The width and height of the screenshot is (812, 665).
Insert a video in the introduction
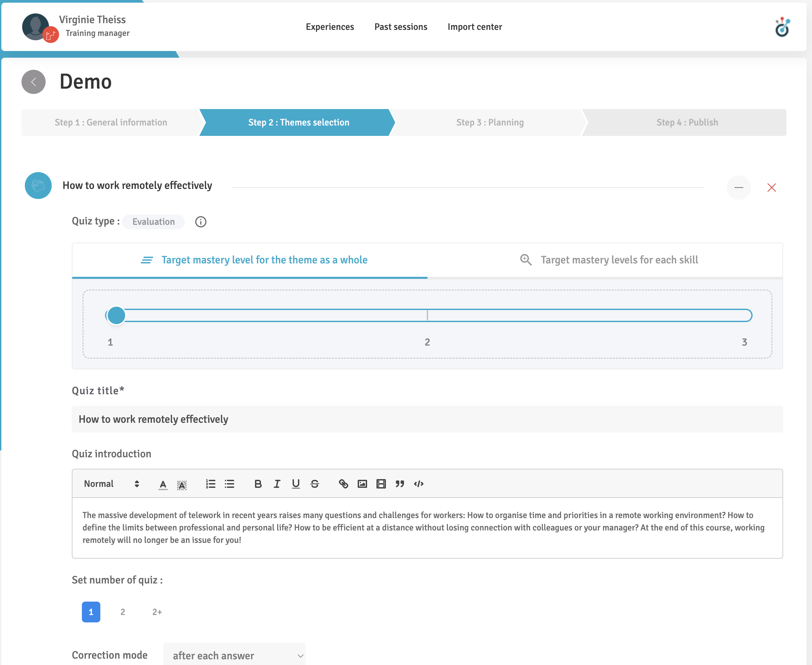(381, 484)
